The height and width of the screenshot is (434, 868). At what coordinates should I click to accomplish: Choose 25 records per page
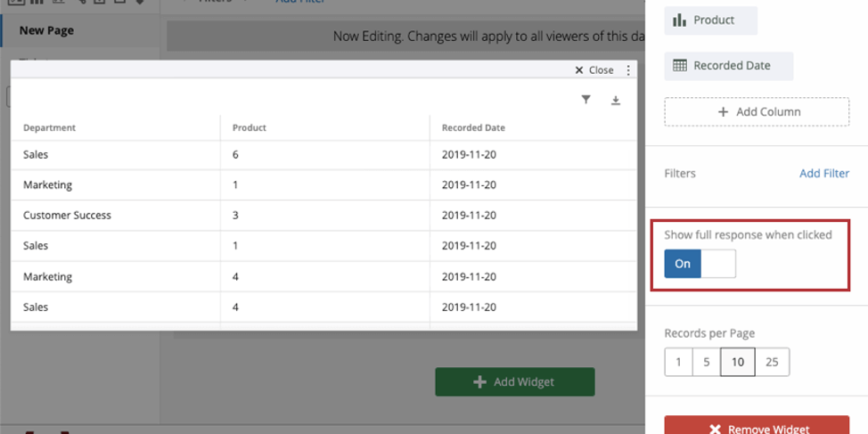[772, 362]
